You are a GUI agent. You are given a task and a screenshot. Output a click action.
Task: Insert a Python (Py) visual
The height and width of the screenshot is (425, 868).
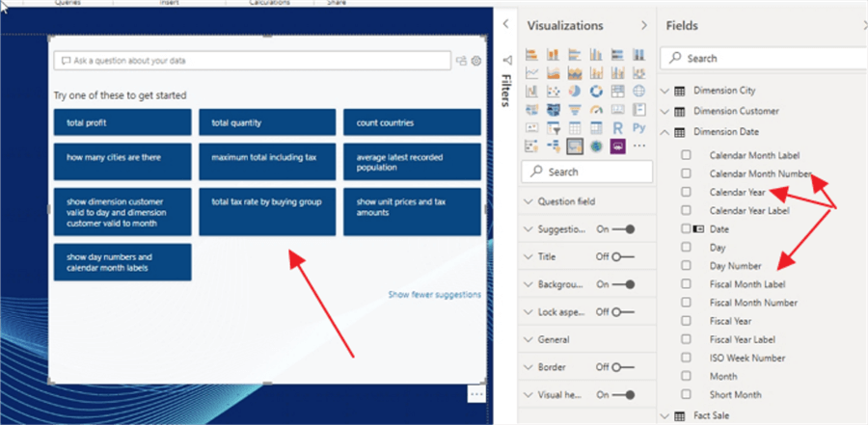638,128
